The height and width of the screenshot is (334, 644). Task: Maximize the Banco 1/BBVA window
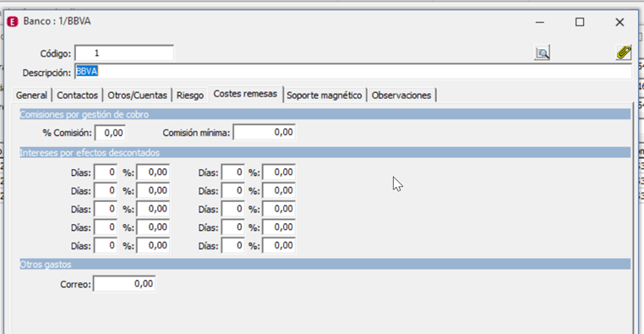click(x=580, y=22)
